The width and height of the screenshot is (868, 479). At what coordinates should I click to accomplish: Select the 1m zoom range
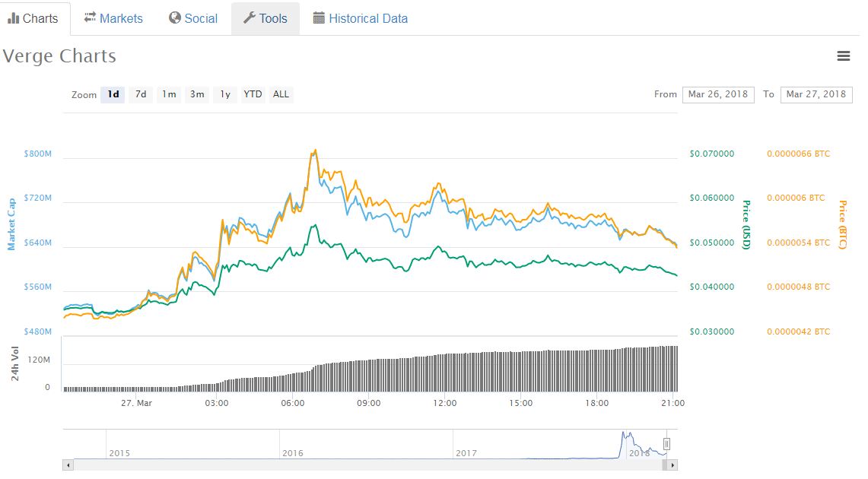coord(169,94)
